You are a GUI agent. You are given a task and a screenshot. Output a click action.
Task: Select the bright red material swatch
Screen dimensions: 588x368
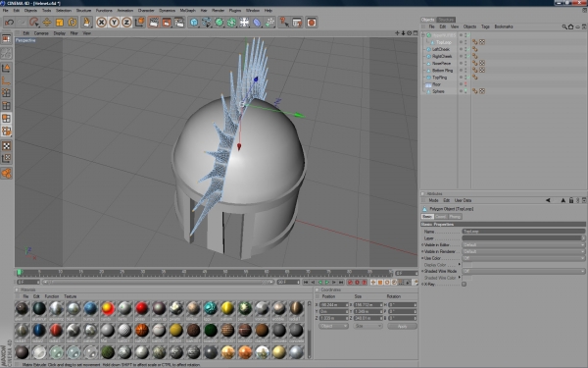tap(142, 309)
